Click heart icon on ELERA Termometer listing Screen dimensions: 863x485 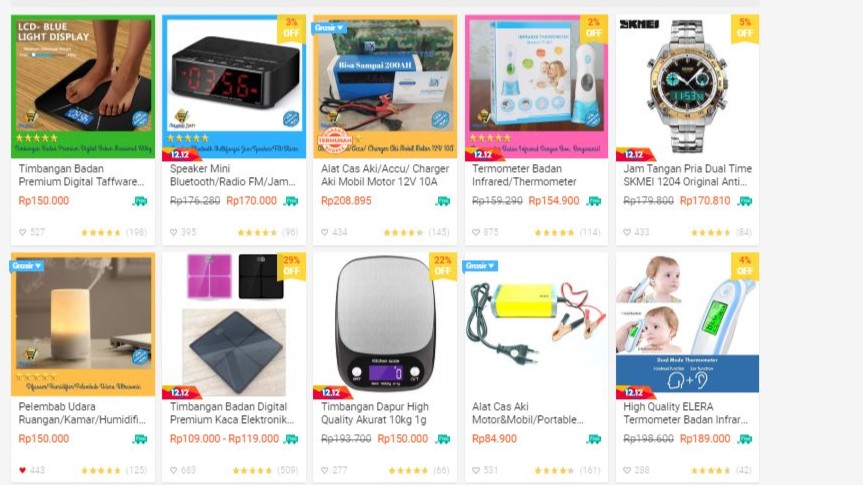point(627,470)
